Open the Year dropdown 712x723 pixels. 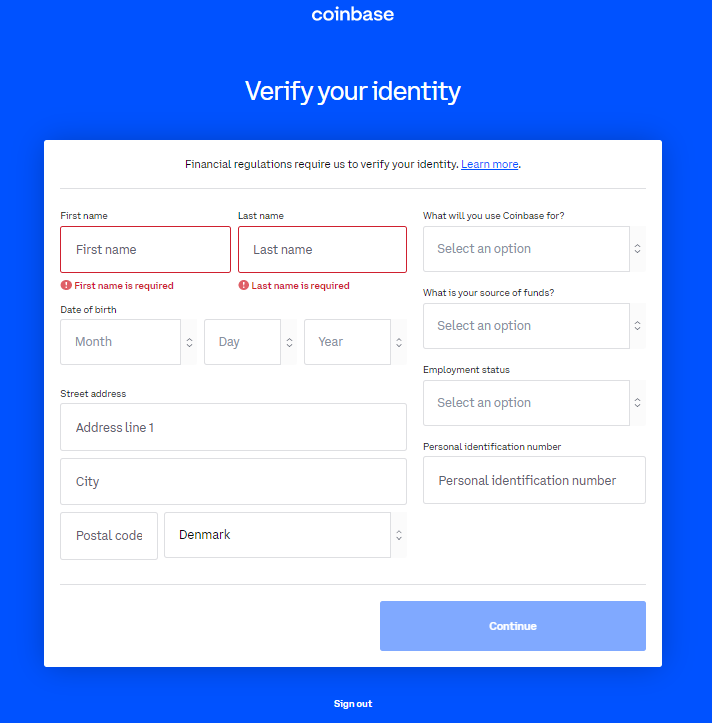click(x=355, y=342)
